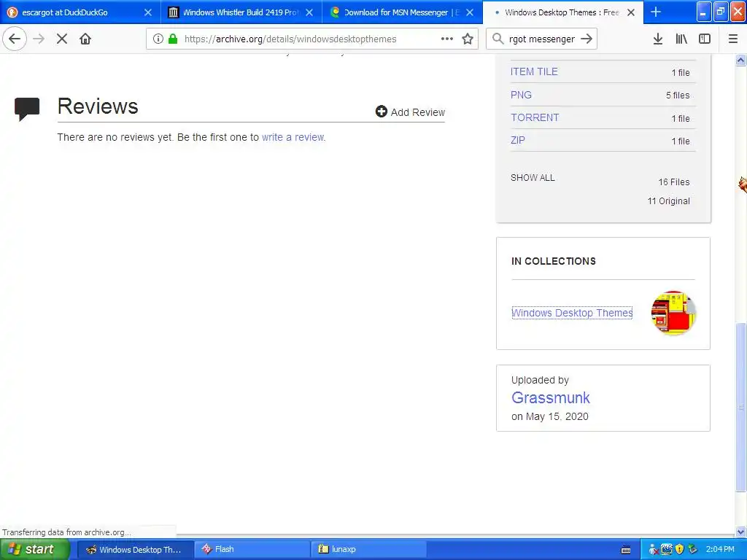Select Windows Desktop Themes taskbar button
The height and width of the screenshot is (560, 747).
134,550
